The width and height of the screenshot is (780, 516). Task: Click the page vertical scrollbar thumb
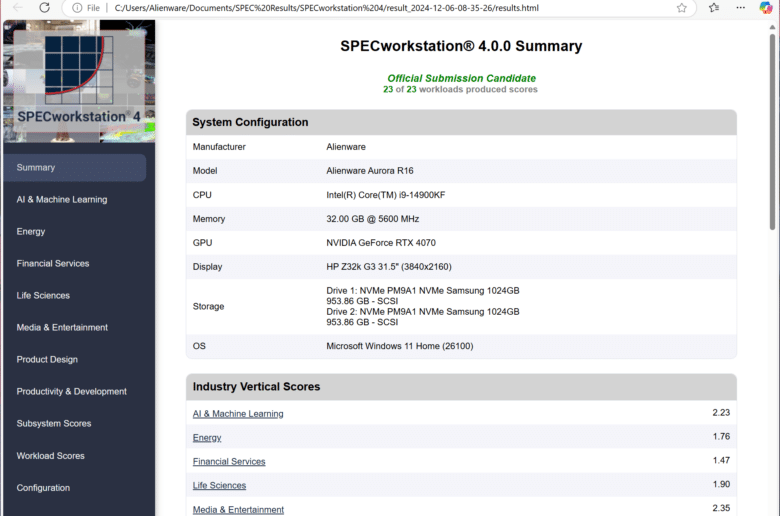772,132
